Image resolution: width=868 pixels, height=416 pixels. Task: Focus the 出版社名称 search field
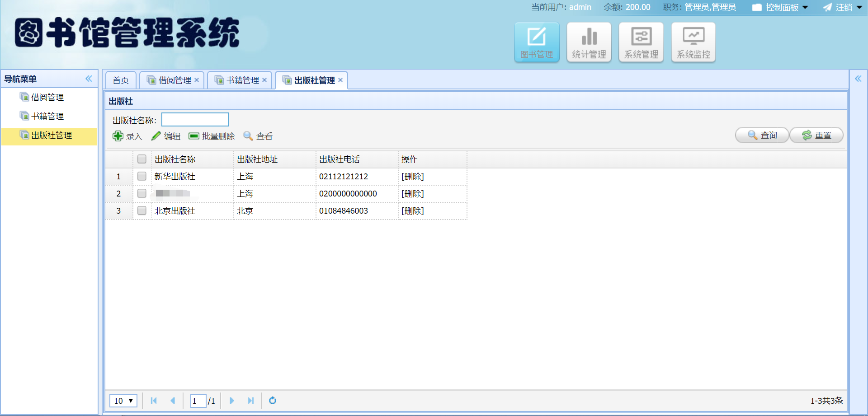pos(195,120)
